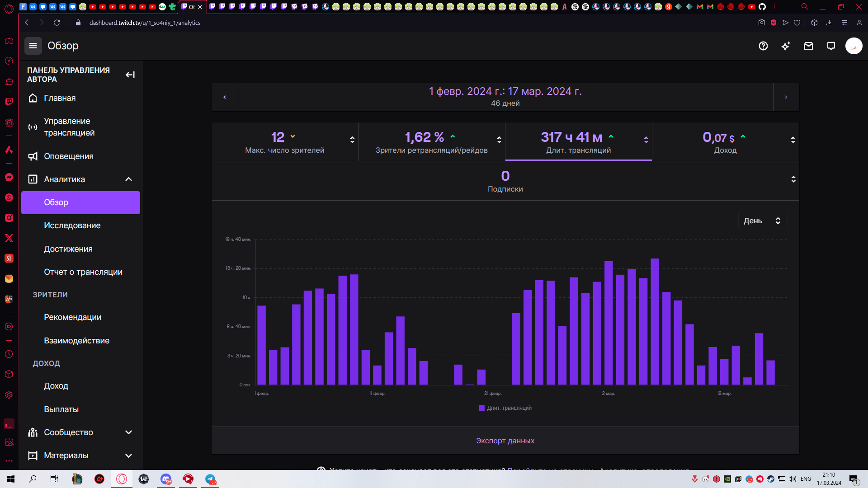Expand the Сообщество sidebar section
Screen dimensions: 868x488
pyautogui.click(x=128, y=432)
